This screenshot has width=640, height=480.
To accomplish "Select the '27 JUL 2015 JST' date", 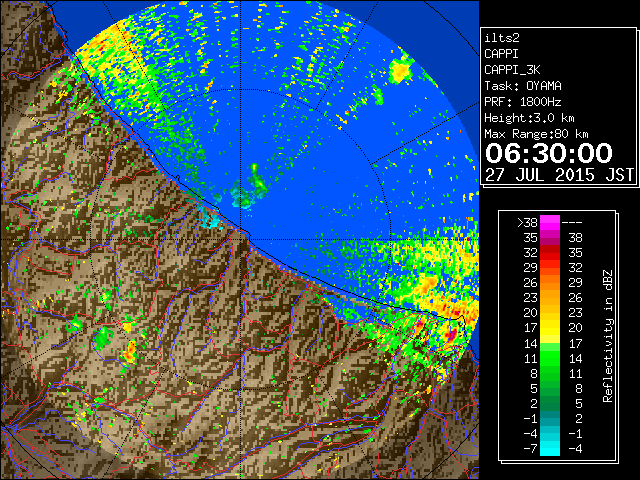I will [x=559, y=175].
